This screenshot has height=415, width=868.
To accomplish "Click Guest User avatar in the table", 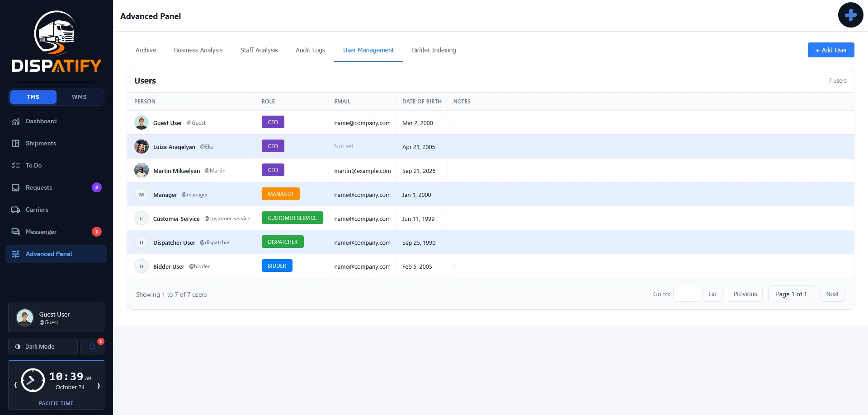I will coord(142,123).
